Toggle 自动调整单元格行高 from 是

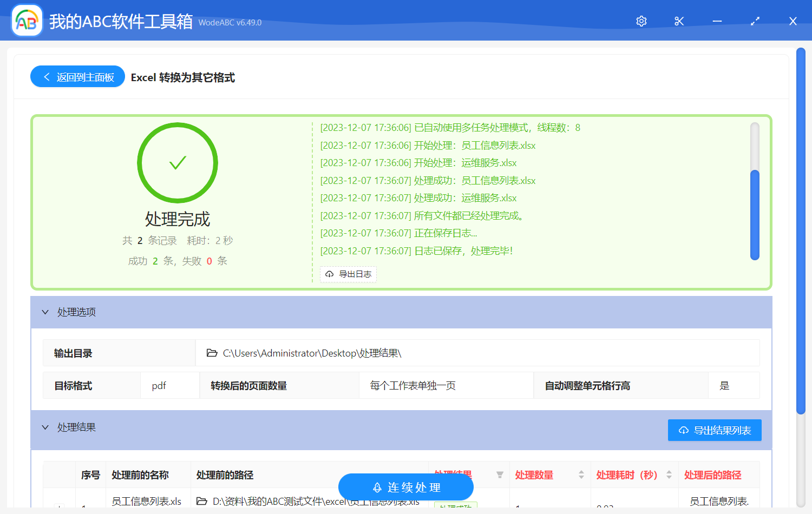pos(725,385)
